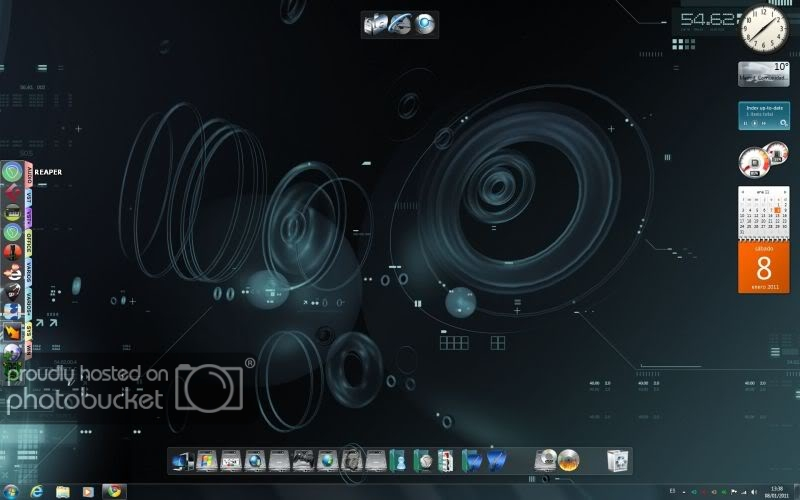This screenshot has height=500, width=800.
Task: Click play in the media indexer gadget
Action: tap(755, 123)
